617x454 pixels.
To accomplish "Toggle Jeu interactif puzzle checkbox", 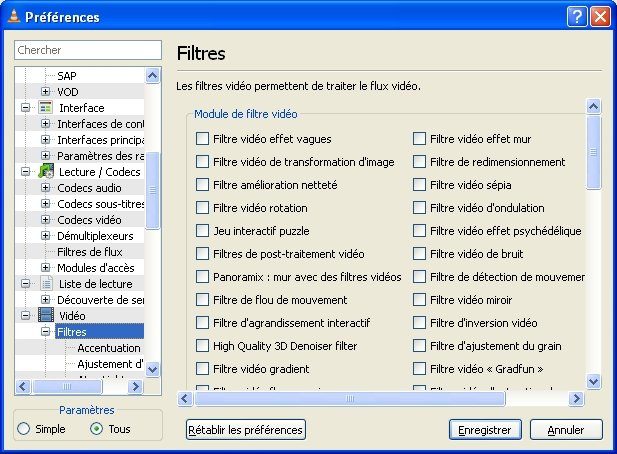I will (202, 231).
